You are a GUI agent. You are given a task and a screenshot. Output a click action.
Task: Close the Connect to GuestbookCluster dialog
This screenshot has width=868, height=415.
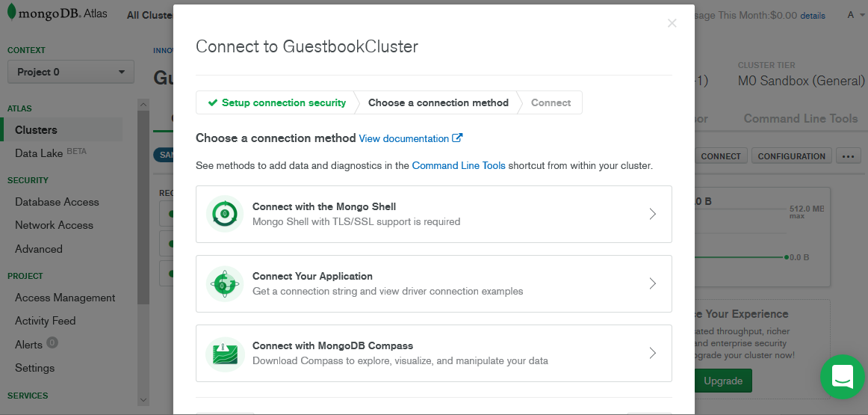(x=672, y=23)
